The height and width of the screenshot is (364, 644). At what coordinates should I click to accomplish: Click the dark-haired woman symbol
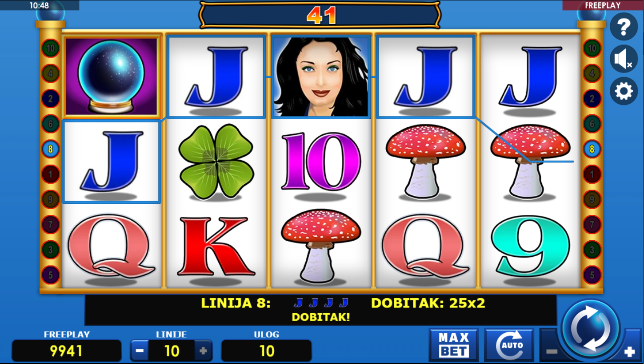(320, 77)
